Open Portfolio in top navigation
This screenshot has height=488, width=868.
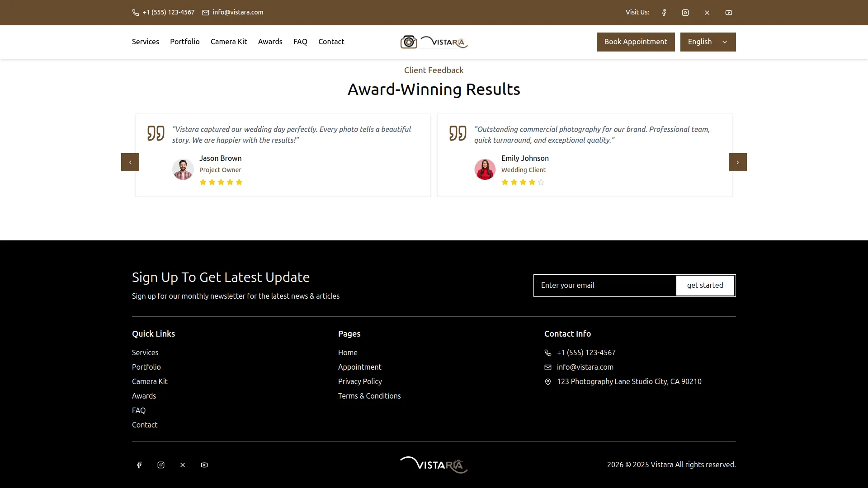tap(184, 42)
